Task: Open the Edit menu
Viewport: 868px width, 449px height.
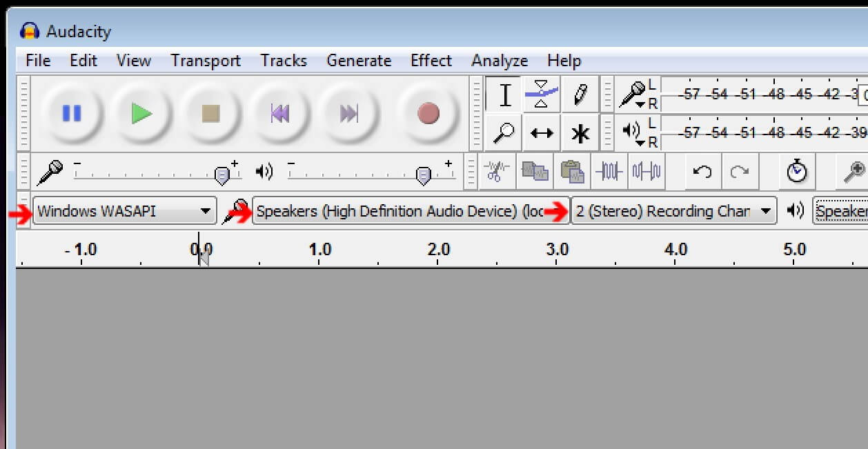Action: [83, 61]
